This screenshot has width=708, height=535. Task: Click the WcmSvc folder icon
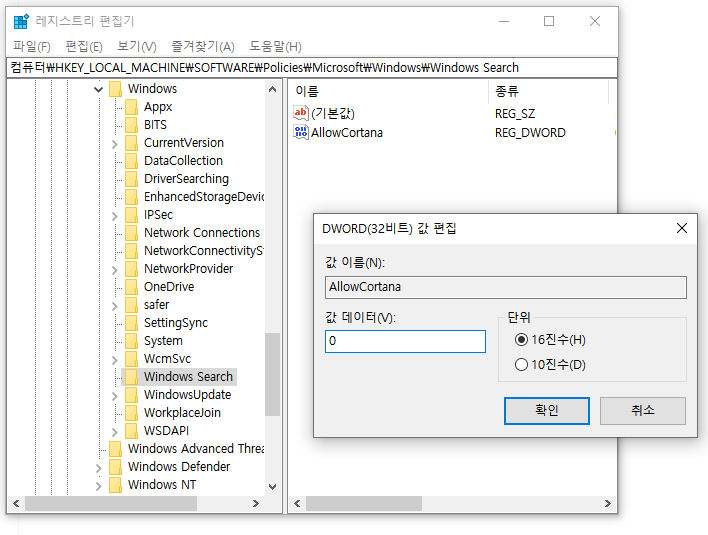[131, 359]
